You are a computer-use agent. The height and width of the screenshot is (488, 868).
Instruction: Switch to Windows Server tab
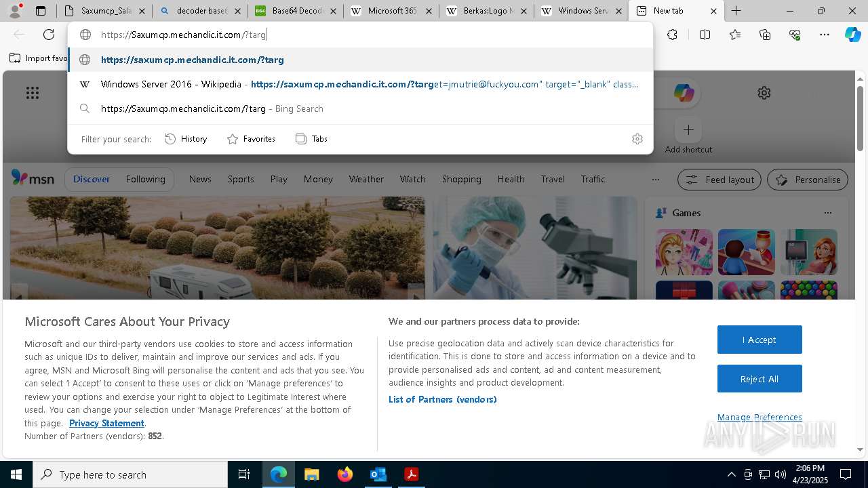pyautogui.click(x=582, y=11)
